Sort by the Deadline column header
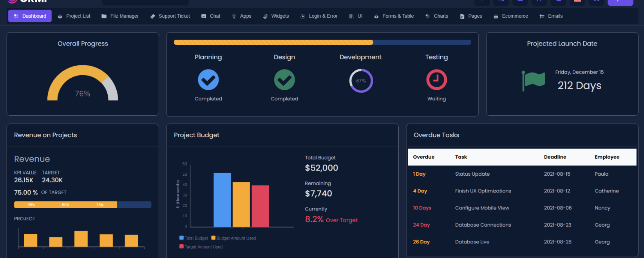Image resolution: width=644 pixels, height=258 pixels. point(555,157)
